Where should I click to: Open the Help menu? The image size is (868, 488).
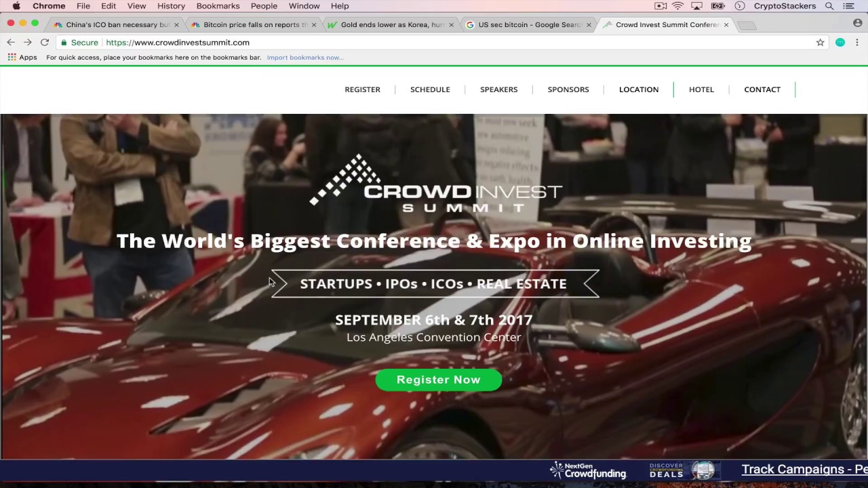pyautogui.click(x=340, y=6)
